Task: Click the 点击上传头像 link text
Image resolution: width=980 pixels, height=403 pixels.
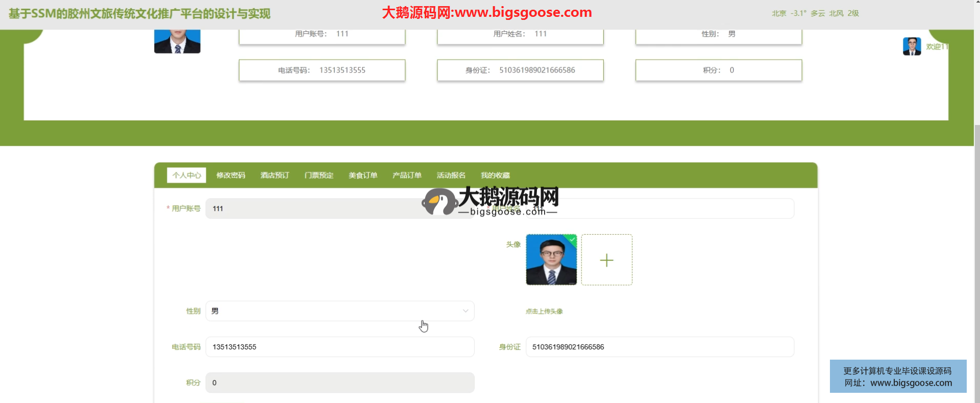Action: pos(544,311)
